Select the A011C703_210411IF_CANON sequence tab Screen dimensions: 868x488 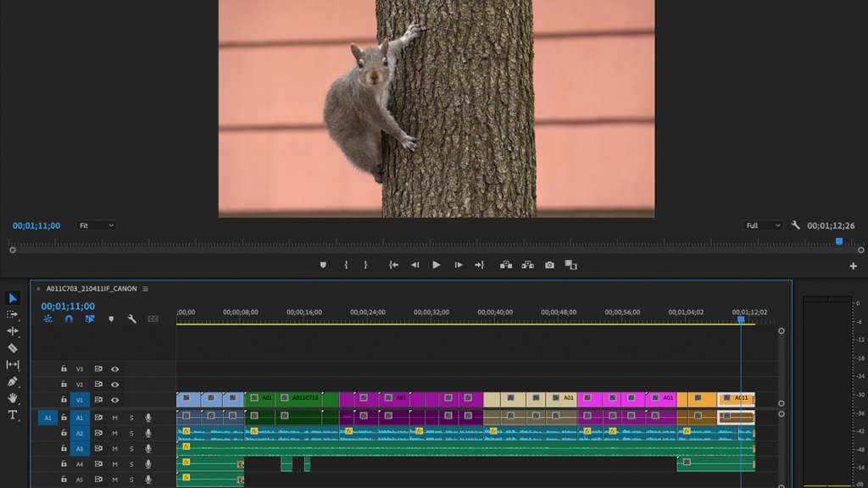pos(91,289)
